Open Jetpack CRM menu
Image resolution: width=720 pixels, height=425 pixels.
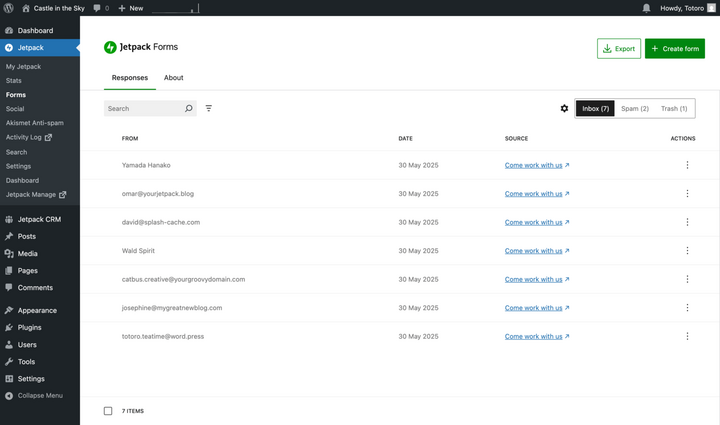(39, 219)
